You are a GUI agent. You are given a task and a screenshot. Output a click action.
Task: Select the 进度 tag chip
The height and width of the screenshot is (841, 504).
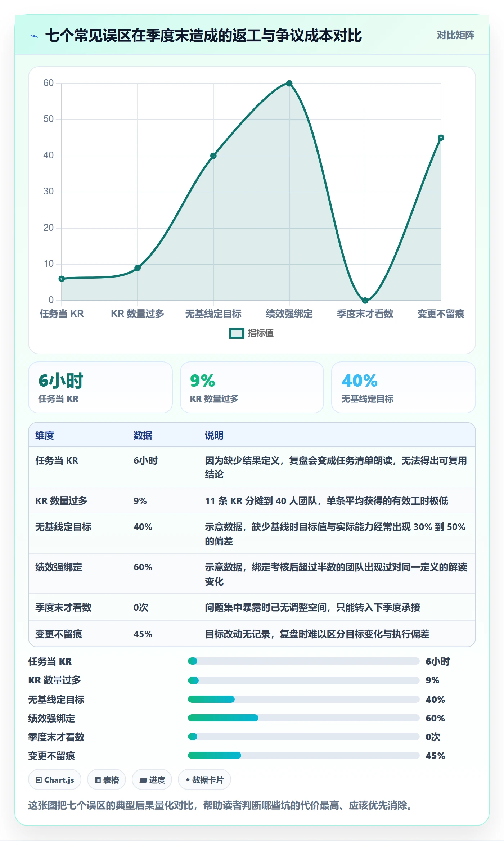click(152, 780)
